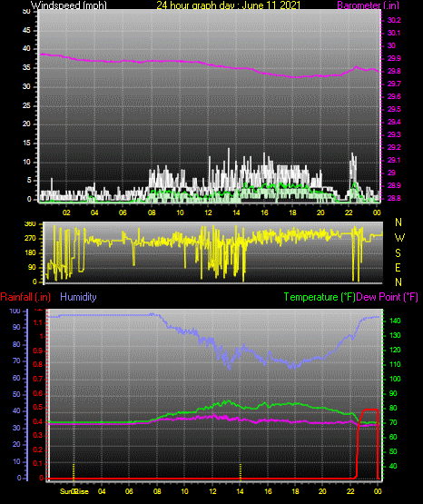Screen dimensions: 423x504
Task: Click the "0.2" rainfall axis value
Action: point(38,450)
